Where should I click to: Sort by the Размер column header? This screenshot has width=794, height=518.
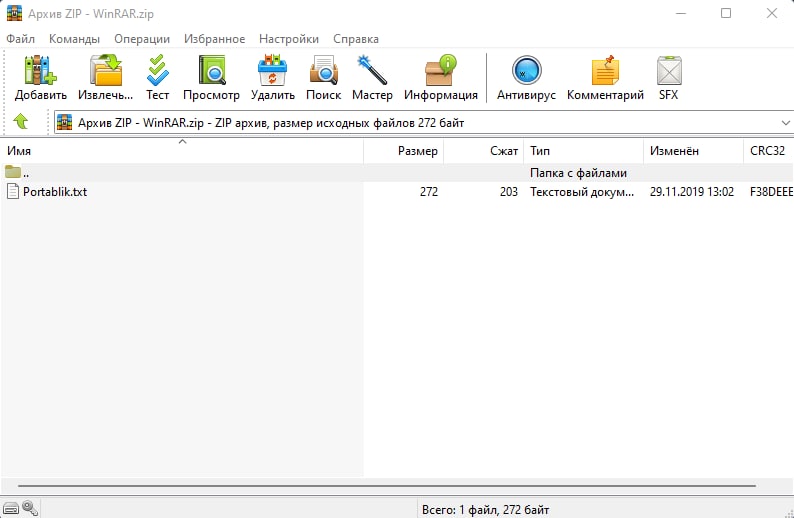click(x=404, y=151)
